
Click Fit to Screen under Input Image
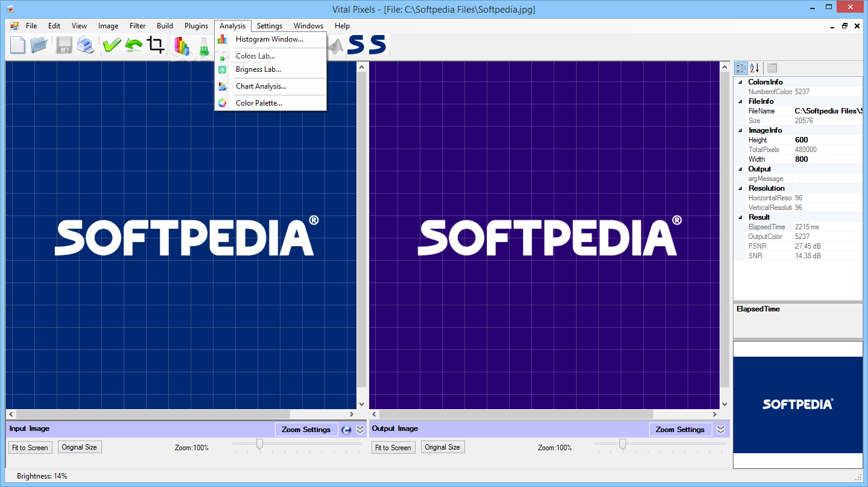30,447
